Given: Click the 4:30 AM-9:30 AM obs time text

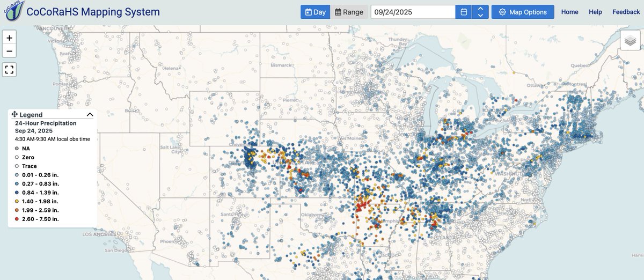Looking at the screenshot, I should pos(53,139).
